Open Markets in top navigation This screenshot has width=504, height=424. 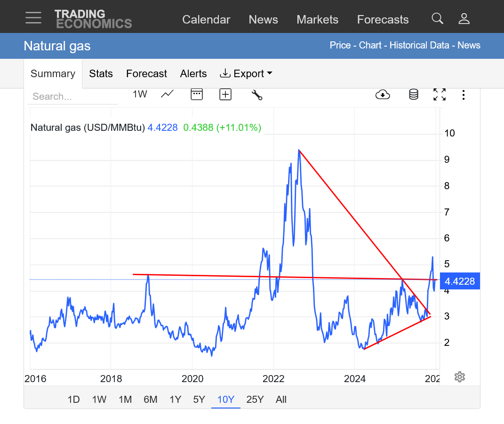pos(317,19)
